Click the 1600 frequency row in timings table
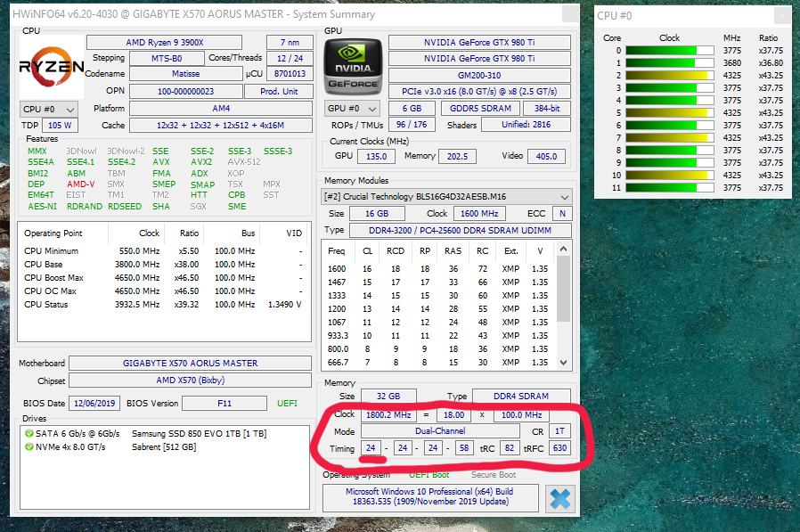 pyautogui.click(x=437, y=268)
